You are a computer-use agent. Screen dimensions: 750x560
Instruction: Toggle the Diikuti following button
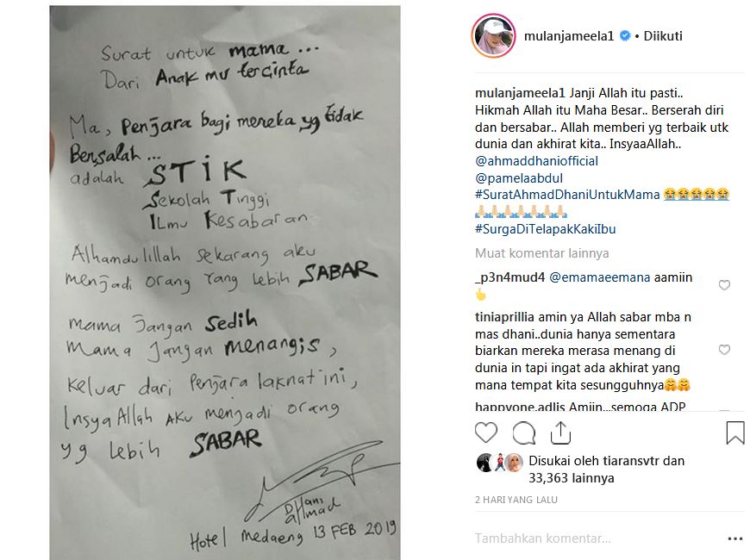point(662,36)
